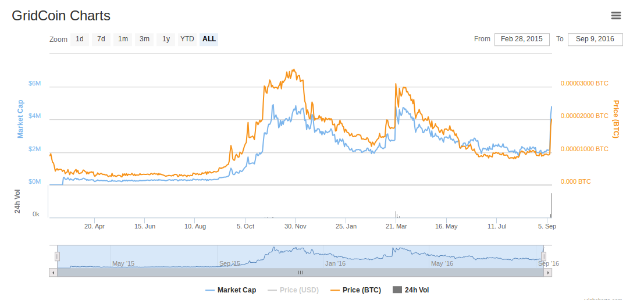Click the 30. Nov date label
The height and width of the screenshot is (300, 644).
[296, 226]
